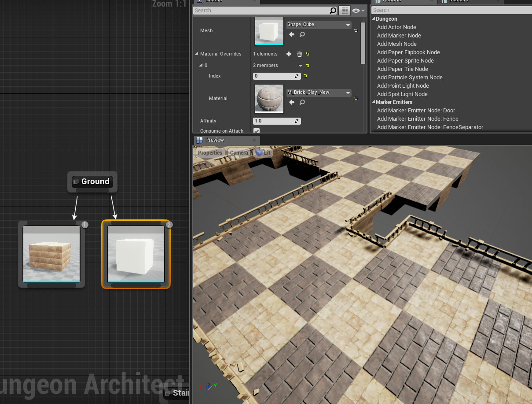Select white cube mesh node 2

coord(136,254)
